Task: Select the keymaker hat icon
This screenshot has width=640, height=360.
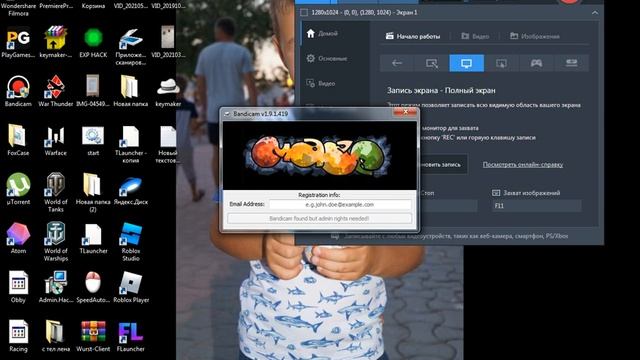Action: coord(167,87)
